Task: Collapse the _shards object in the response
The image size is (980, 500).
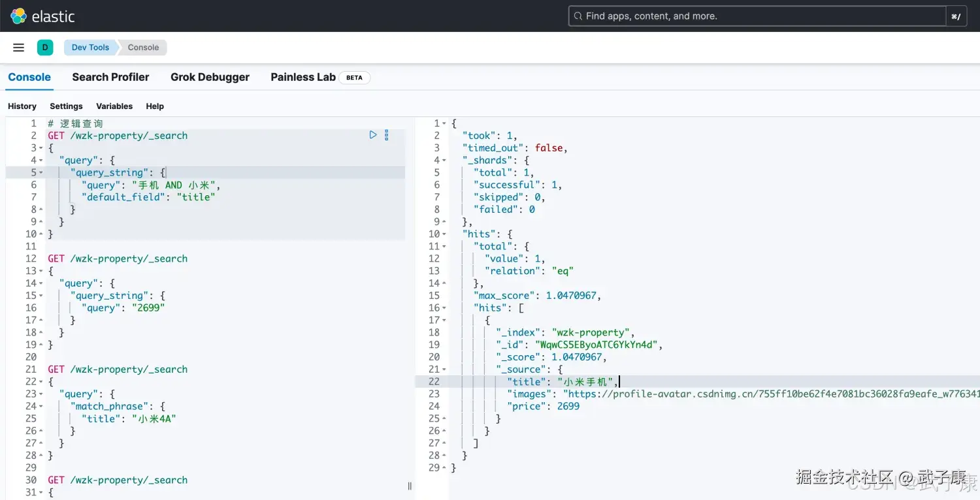Action: (443, 160)
